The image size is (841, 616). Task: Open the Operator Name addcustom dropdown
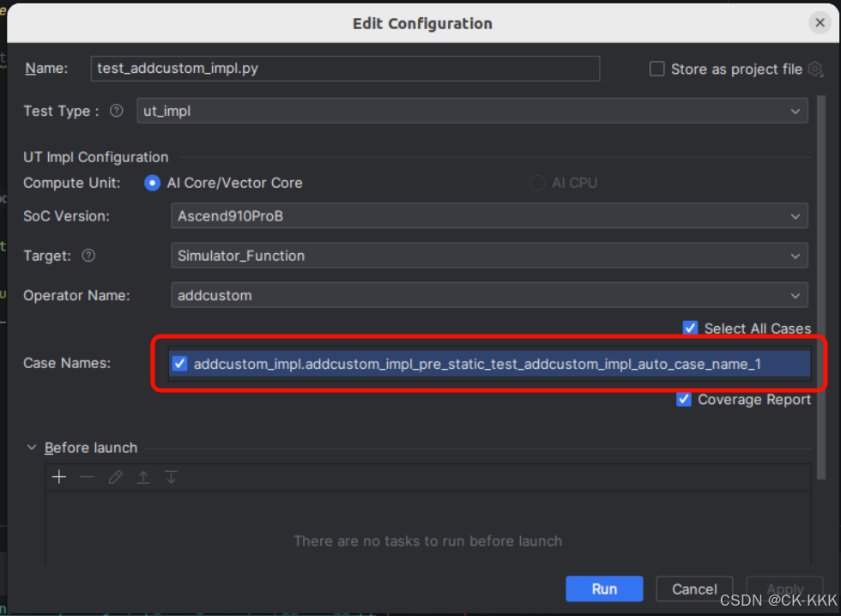point(489,295)
